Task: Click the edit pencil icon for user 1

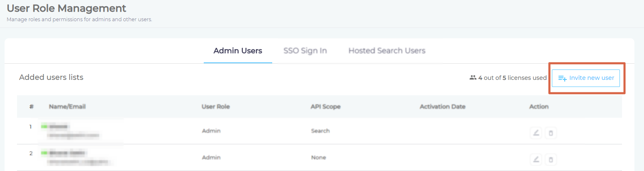Action: [536, 133]
